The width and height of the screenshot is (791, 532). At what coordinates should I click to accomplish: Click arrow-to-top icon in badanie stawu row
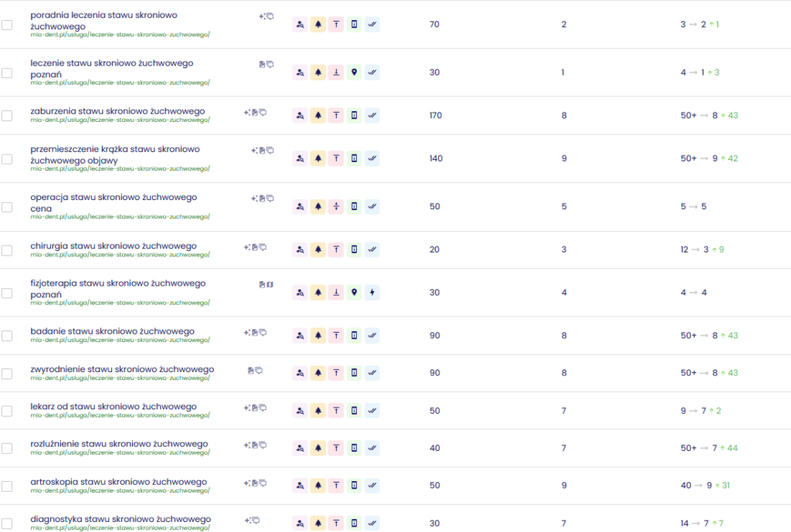pos(336,335)
